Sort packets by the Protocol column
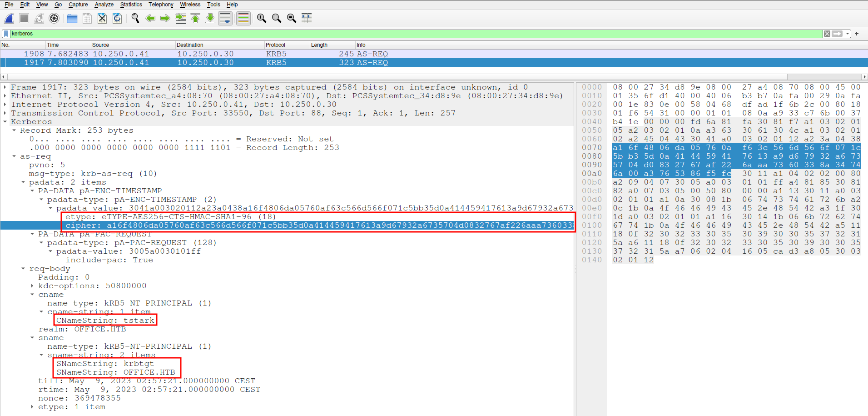 pyautogui.click(x=287, y=45)
